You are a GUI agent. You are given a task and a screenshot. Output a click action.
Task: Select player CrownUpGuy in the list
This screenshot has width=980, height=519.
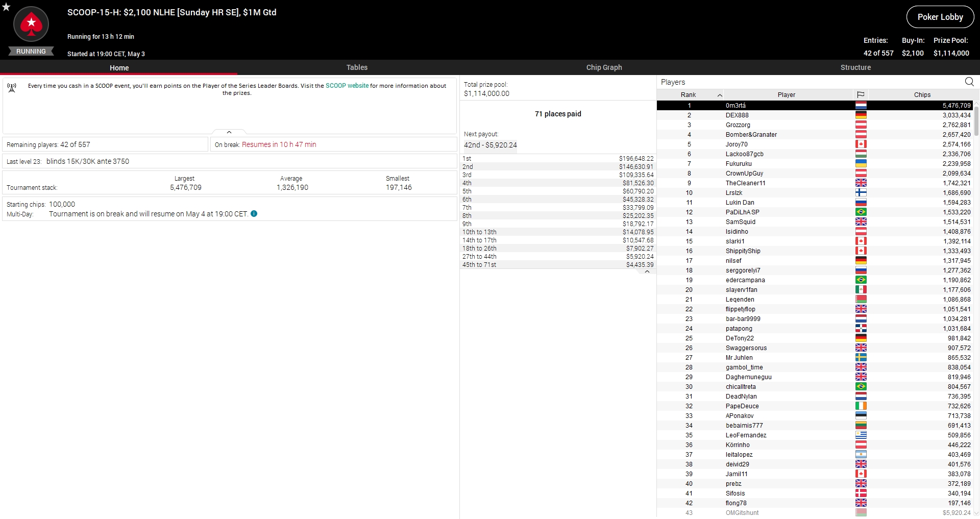pos(815,174)
